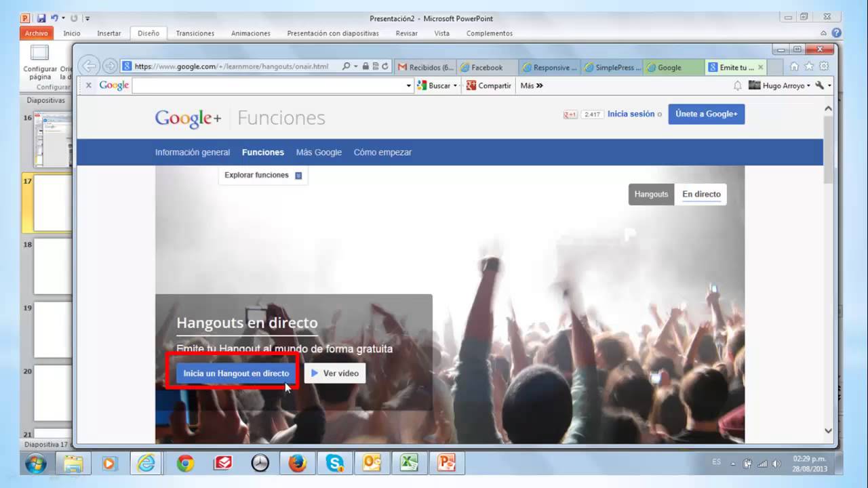The height and width of the screenshot is (488, 868).
Task: Open the Internet Explorer home icon
Action: tap(795, 66)
